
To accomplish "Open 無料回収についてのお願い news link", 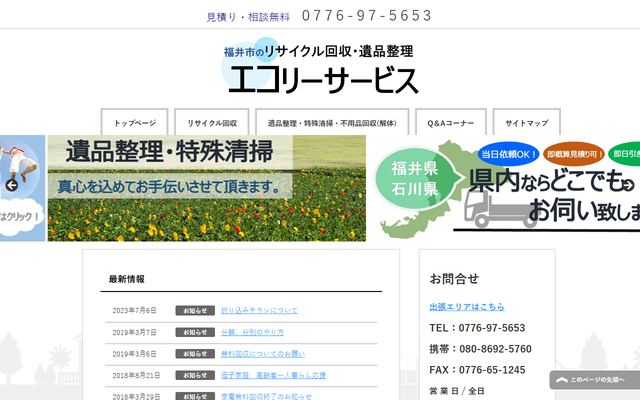I will [263, 354].
